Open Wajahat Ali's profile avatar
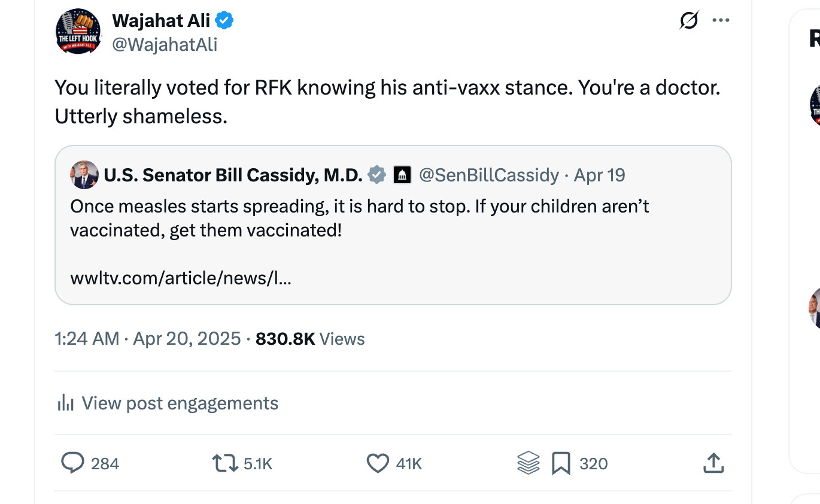Screen dimensions: 820x504 pyautogui.click(x=78, y=31)
